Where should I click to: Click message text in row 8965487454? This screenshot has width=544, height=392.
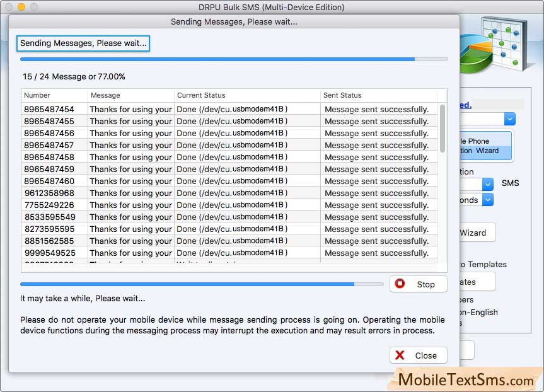[x=130, y=109]
